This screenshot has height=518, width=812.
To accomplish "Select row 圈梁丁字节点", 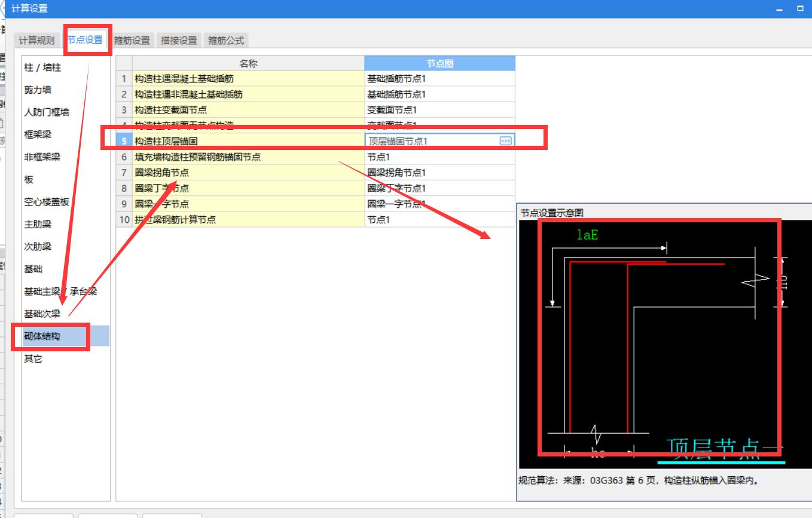I will 248,188.
